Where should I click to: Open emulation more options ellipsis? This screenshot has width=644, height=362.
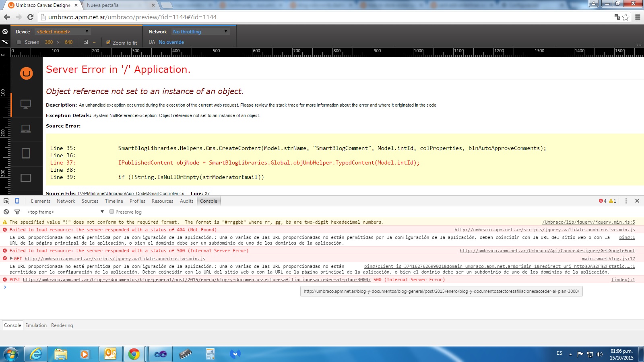pyautogui.click(x=639, y=45)
